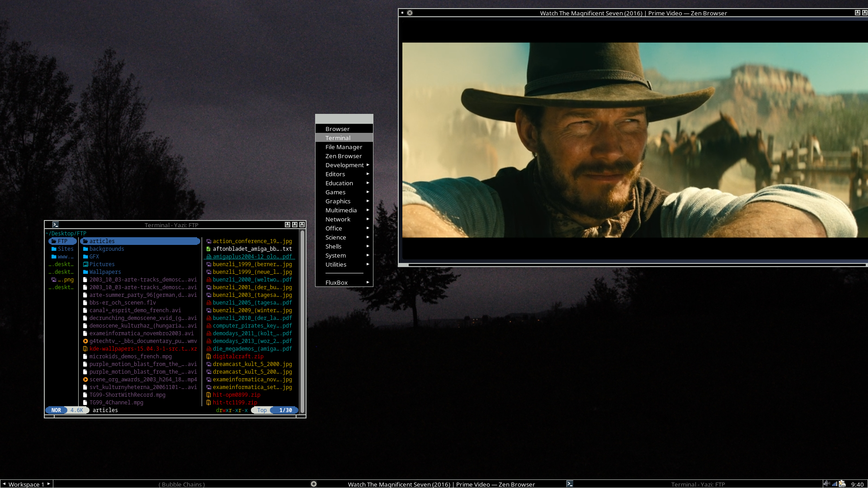Launch Terminal from the Fluxbox menu
The width and height of the screenshot is (868, 488).
(344, 138)
